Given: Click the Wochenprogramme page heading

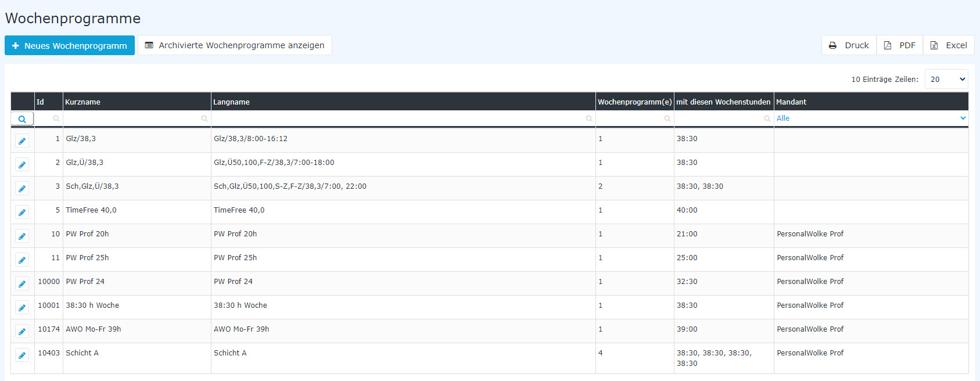Looking at the screenshot, I should 73,19.
